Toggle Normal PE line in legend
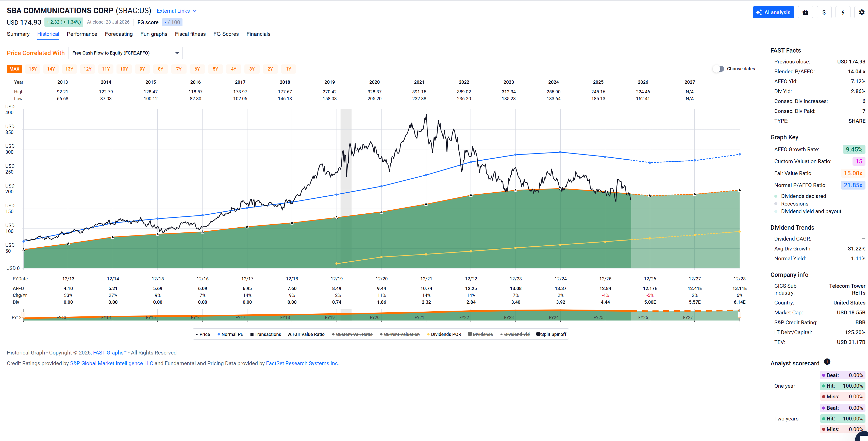The image size is (868, 441). (x=230, y=334)
